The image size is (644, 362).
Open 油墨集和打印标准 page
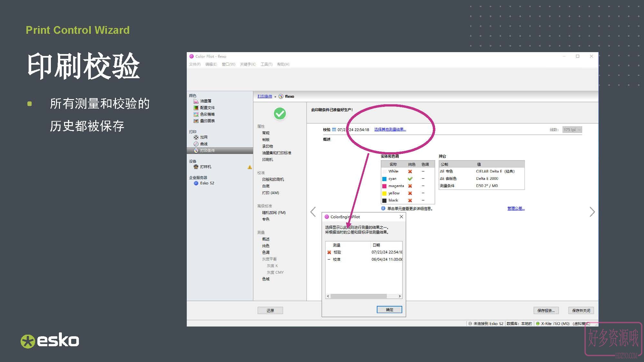click(277, 153)
